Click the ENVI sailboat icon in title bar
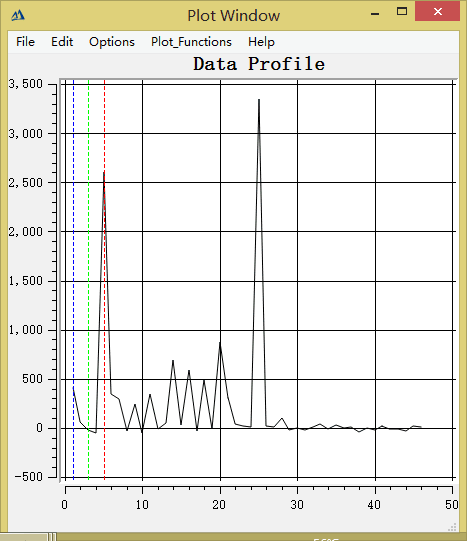This screenshot has width=467, height=541. (18, 15)
